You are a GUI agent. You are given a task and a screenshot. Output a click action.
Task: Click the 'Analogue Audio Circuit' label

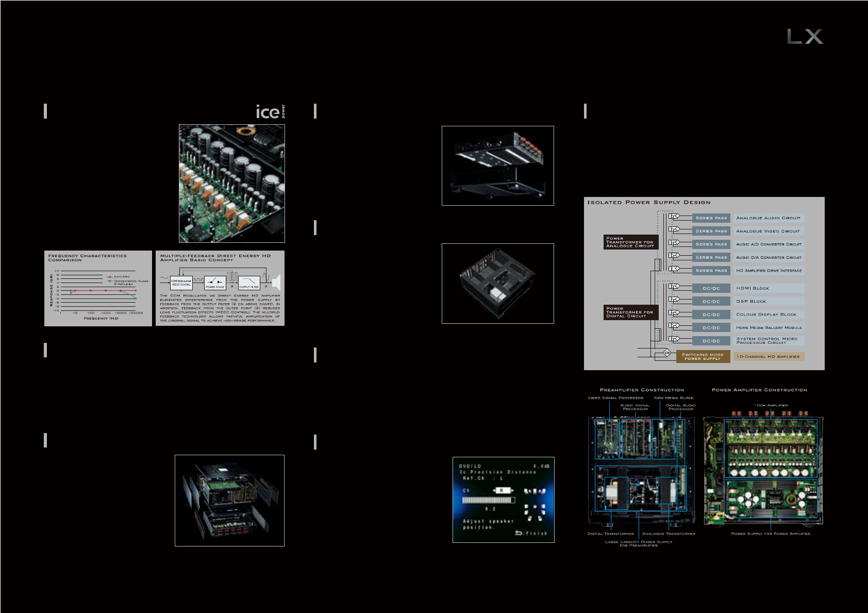(769, 218)
